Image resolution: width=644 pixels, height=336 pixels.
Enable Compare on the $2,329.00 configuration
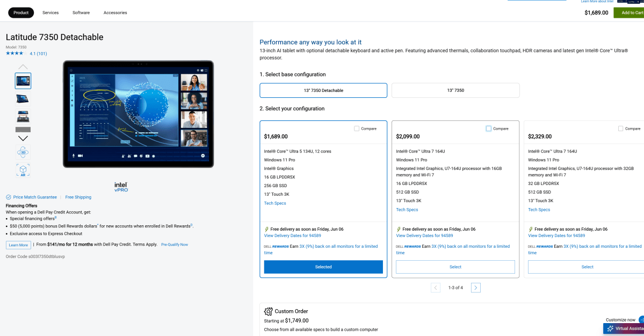pos(621,128)
